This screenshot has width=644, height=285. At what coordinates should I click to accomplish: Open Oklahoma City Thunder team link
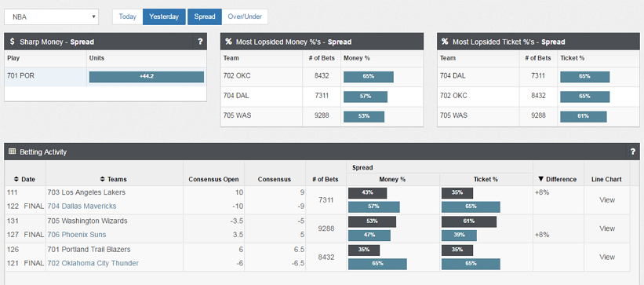(x=93, y=263)
